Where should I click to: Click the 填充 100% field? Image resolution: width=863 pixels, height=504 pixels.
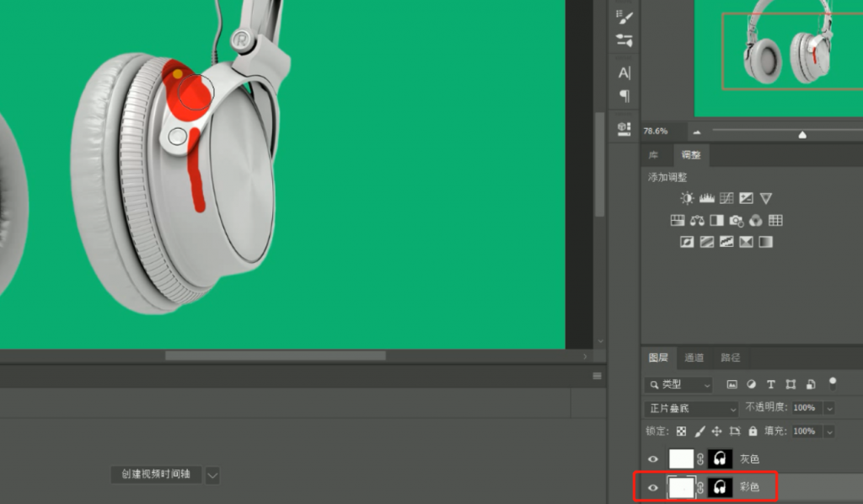807,432
